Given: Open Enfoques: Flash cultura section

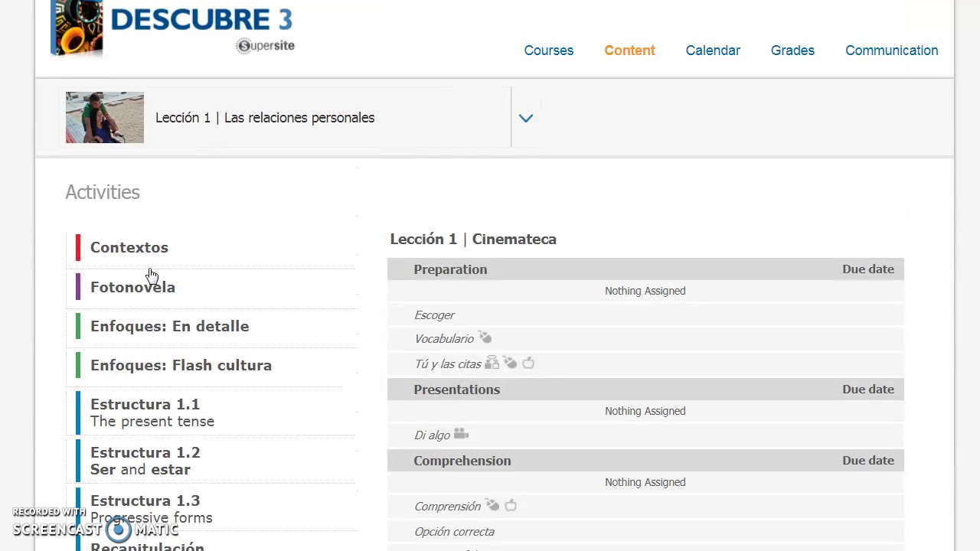Looking at the screenshot, I should coord(181,365).
